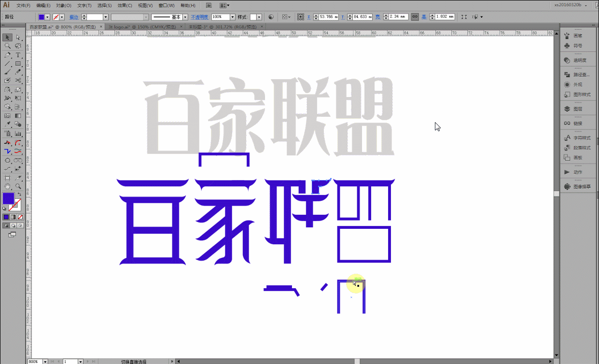Screen dimensions: 599x364
Task: Open the 外观 appearance panel
Action: tap(577, 84)
